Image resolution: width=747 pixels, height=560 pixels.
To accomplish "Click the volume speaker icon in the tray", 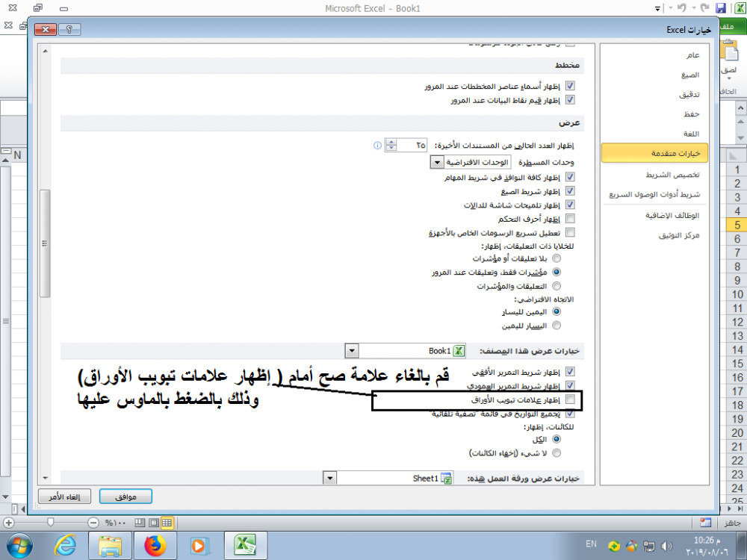I will click(666, 547).
